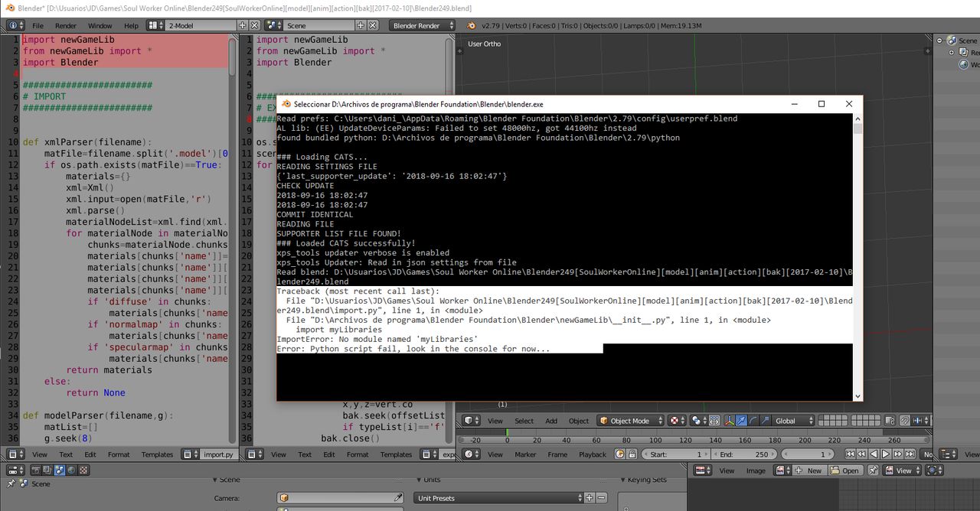Switch to the Texture properties tab icon

[x=83, y=470]
